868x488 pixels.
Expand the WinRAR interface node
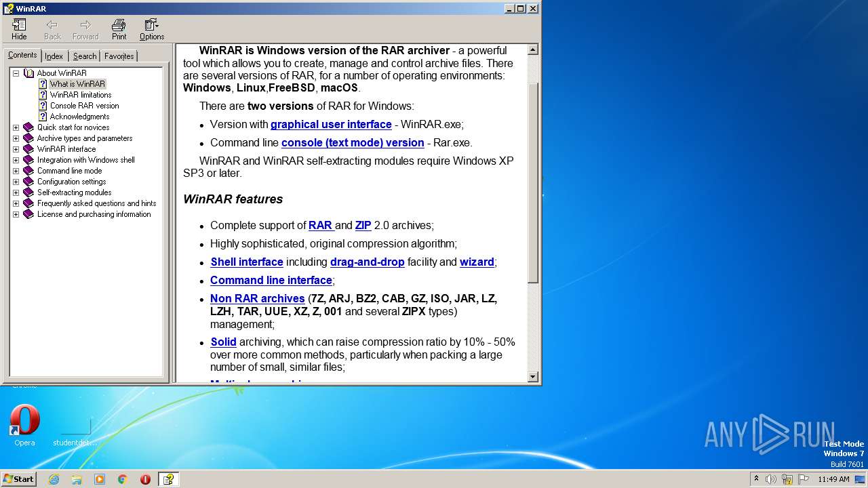(x=16, y=149)
